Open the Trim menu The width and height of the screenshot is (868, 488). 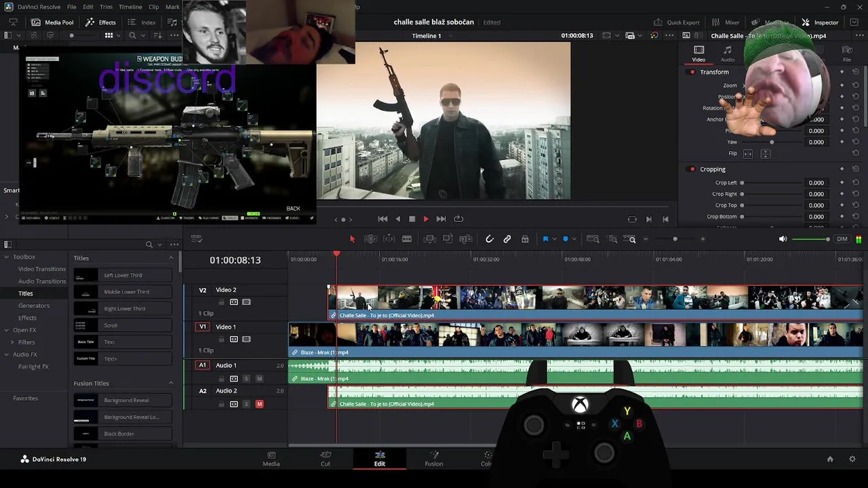(106, 7)
